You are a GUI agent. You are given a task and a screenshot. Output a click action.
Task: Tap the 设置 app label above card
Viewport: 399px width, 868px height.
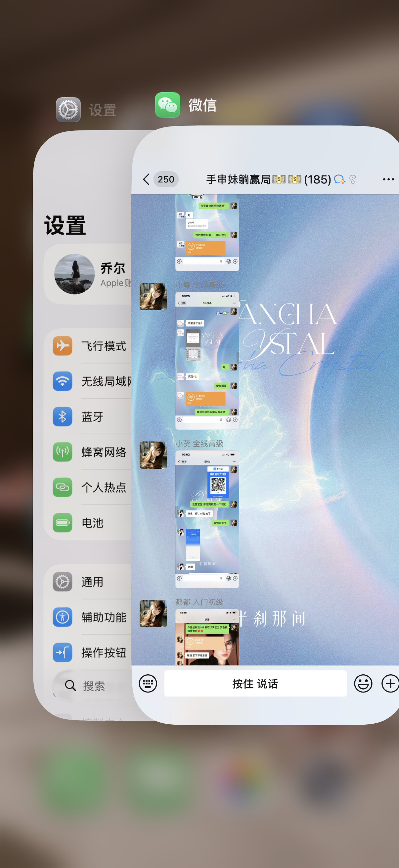point(102,110)
